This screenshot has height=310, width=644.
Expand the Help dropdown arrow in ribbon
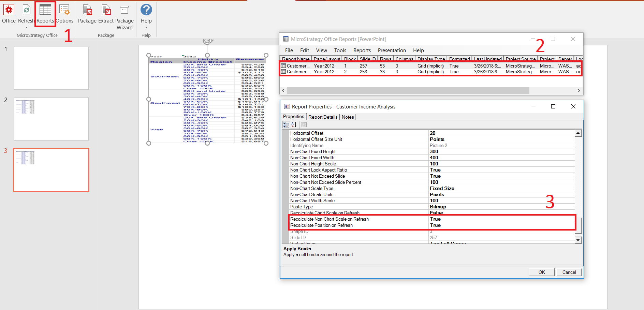(146, 28)
